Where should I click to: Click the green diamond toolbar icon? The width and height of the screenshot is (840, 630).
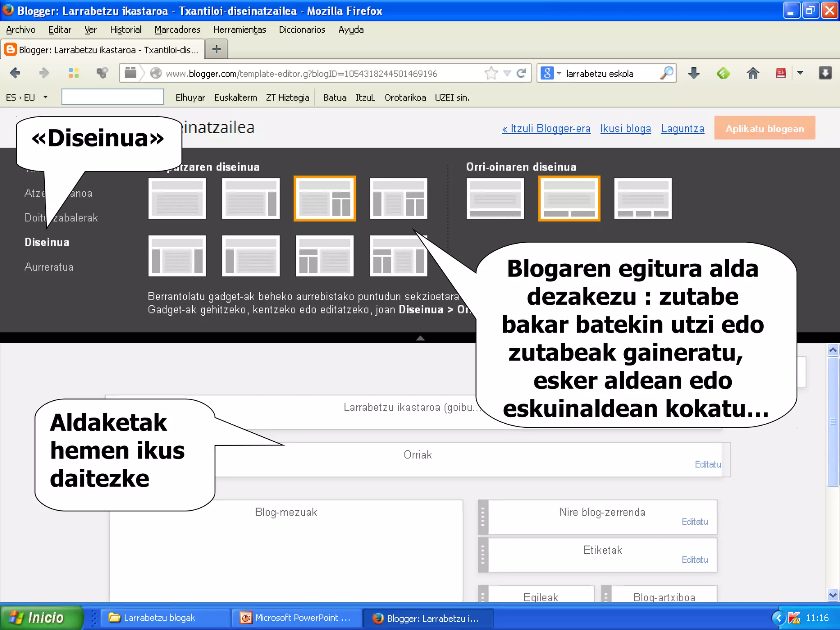pyautogui.click(x=723, y=73)
